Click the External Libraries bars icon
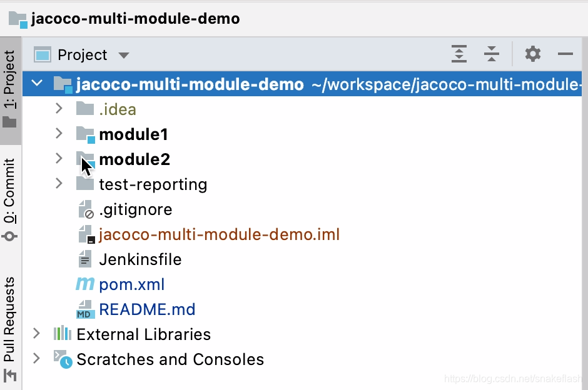588x390 pixels. (x=63, y=333)
